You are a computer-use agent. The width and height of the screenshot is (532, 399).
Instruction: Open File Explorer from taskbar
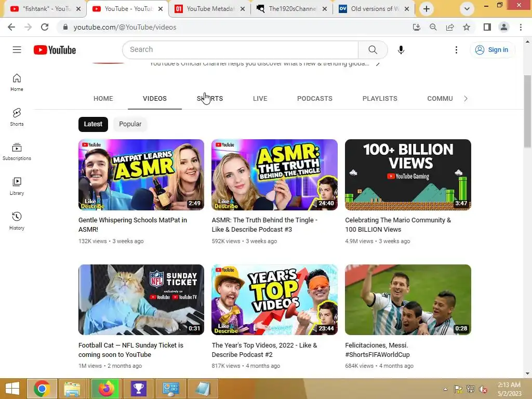pos(72,389)
